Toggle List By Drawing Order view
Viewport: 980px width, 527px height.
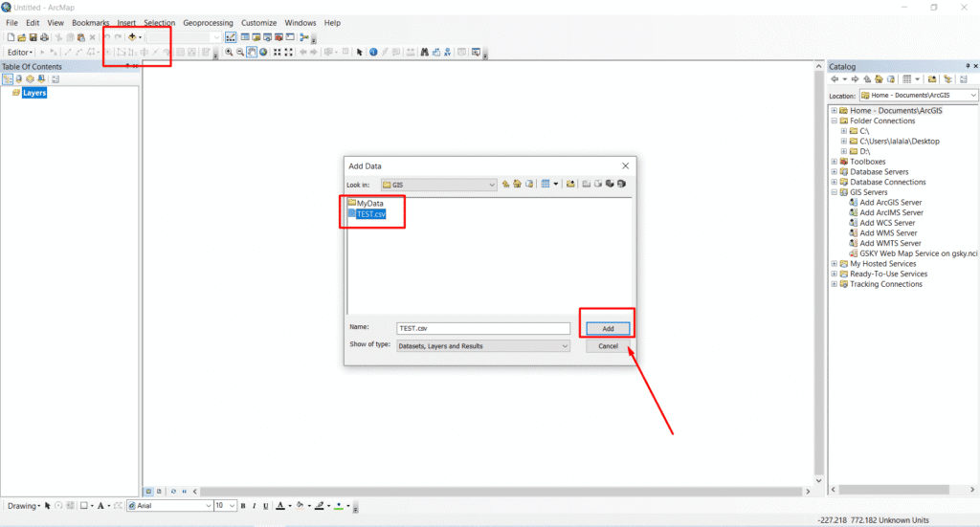[x=8, y=79]
